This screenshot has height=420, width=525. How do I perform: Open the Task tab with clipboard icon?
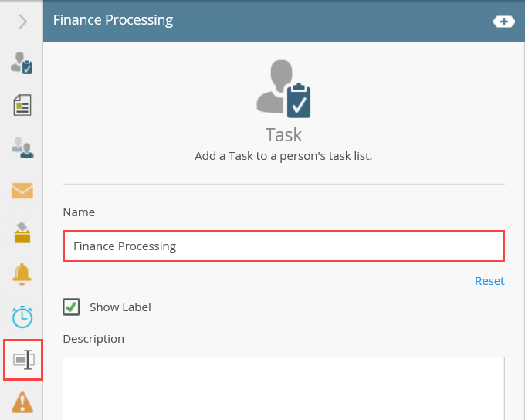point(22,63)
